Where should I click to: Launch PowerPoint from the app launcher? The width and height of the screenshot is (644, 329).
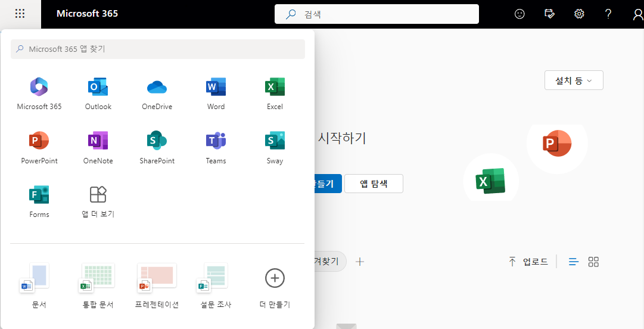coord(39,147)
